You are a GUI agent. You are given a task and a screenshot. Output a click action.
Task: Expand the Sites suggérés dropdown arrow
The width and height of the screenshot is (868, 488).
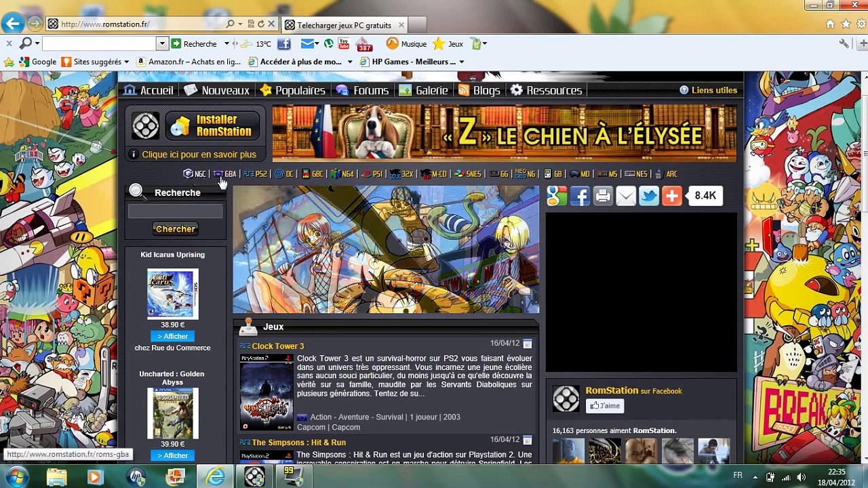click(x=126, y=62)
